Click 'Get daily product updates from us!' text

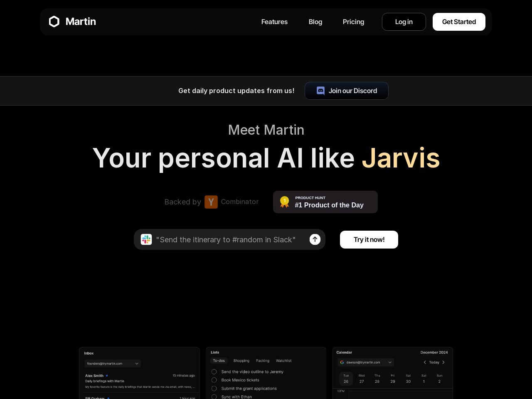point(236,91)
